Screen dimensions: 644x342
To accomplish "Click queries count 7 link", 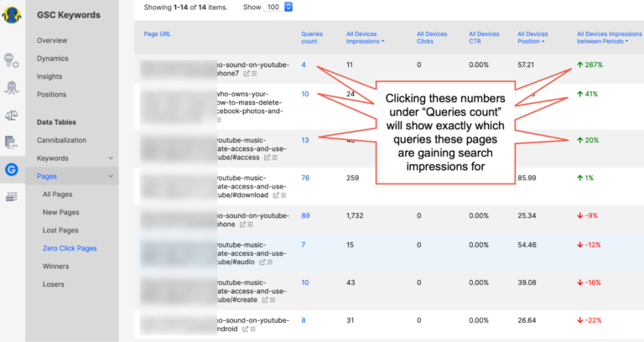I will pyautogui.click(x=304, y=245).
